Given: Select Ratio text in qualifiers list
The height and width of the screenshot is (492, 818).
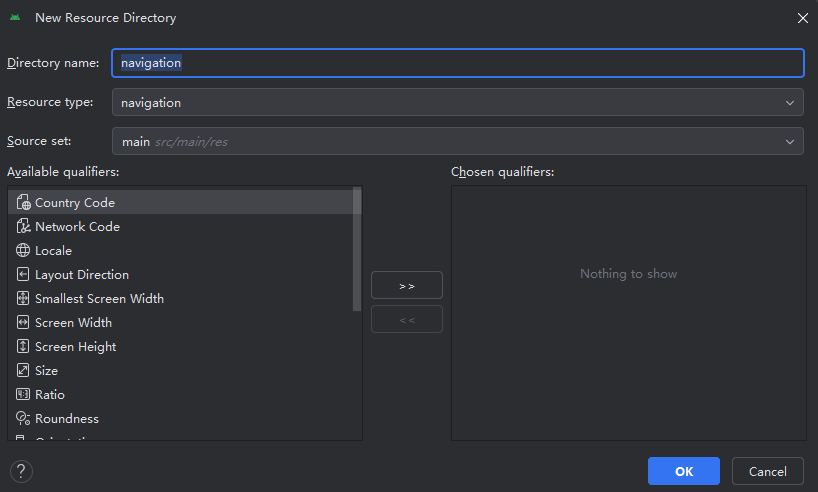Looking at the screenshot, I should (x=50, y=394).
